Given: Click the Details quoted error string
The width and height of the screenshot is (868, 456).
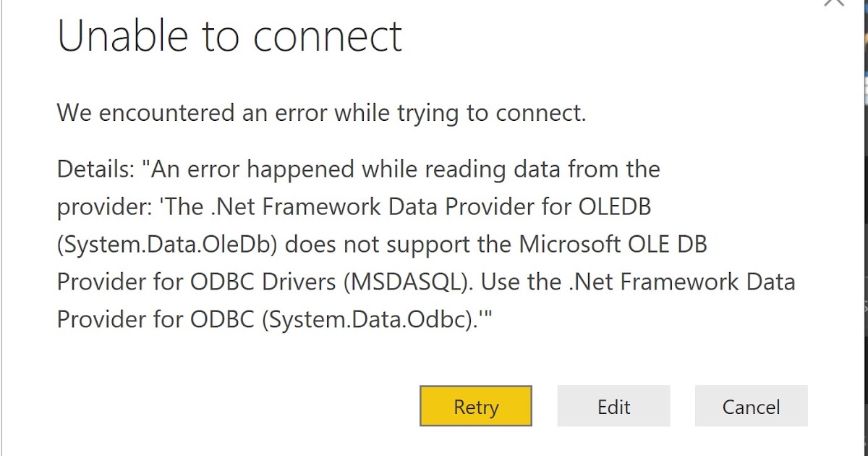Looking at the screenshot, I should click(358, 169).
